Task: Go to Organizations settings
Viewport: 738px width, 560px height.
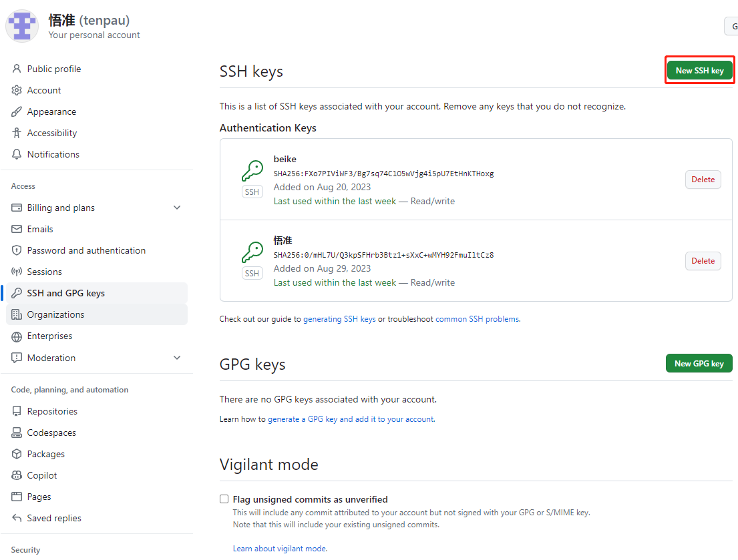Action: (x=55, y=314)
